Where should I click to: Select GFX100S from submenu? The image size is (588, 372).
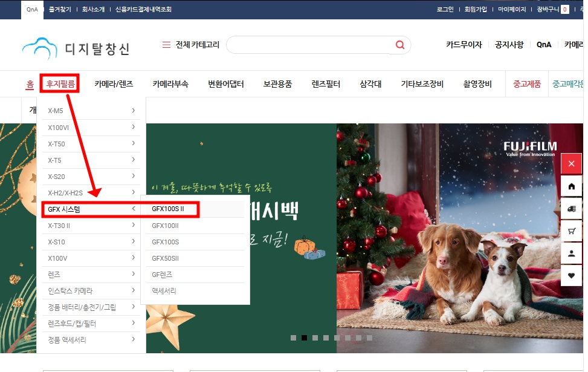click(166, 242)
